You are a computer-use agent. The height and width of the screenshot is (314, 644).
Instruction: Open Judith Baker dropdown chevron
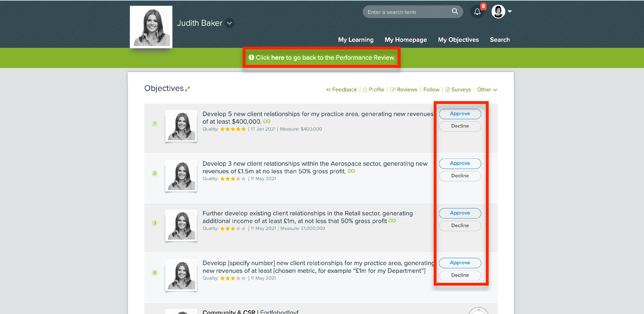point(229,23)
